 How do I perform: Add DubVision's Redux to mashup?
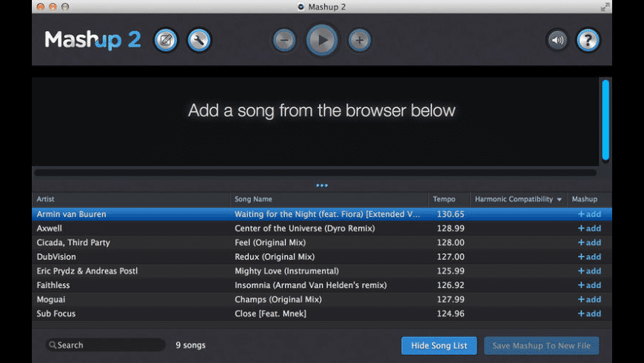tap(589, 257)
